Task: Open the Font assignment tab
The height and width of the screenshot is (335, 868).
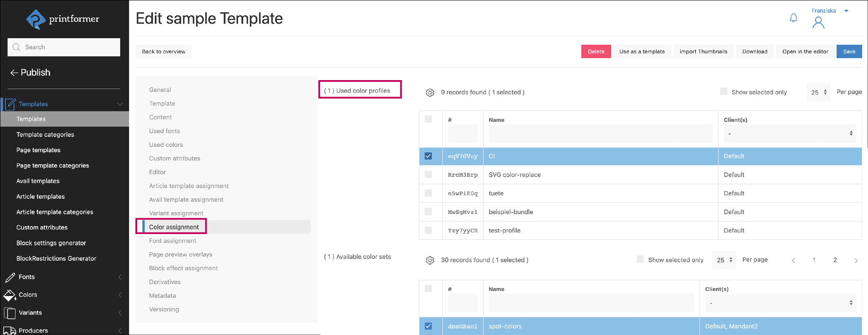Action: point(173,241)
